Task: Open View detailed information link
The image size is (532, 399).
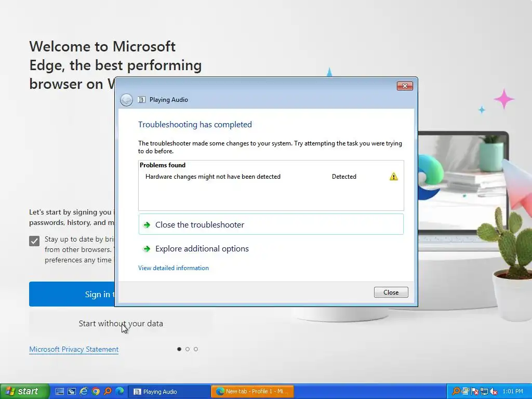Action: tap(174, 268)
